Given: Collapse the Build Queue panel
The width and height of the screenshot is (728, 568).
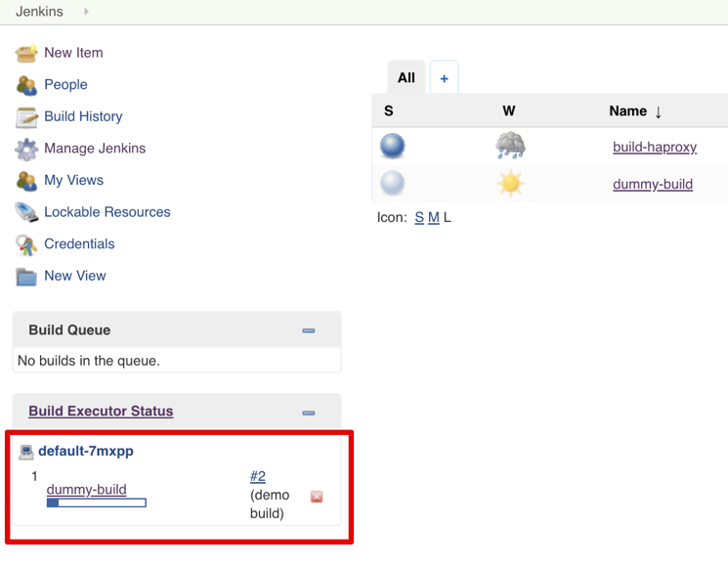Looking at the screenshot, I should (309, 330).
